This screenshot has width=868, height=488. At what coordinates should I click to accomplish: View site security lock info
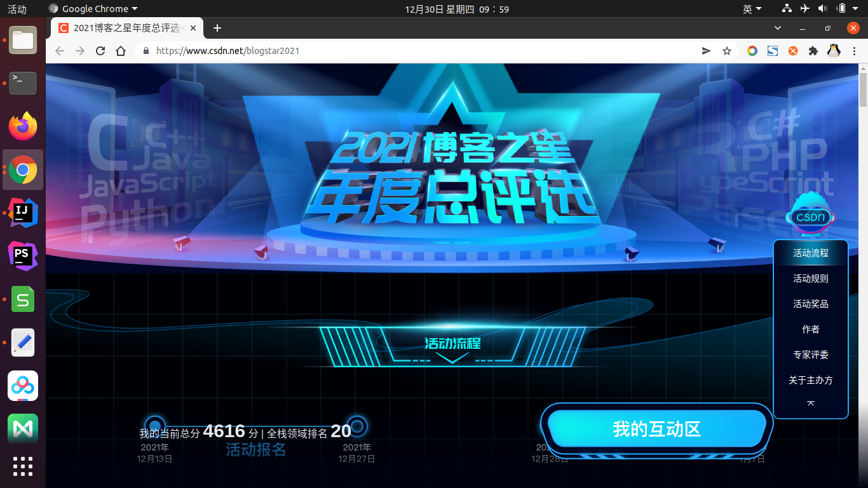(146, 51)
